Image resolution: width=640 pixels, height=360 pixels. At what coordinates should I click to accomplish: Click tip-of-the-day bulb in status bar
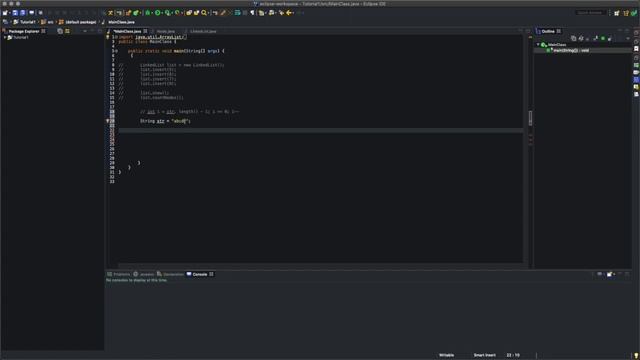click(636, 356)
